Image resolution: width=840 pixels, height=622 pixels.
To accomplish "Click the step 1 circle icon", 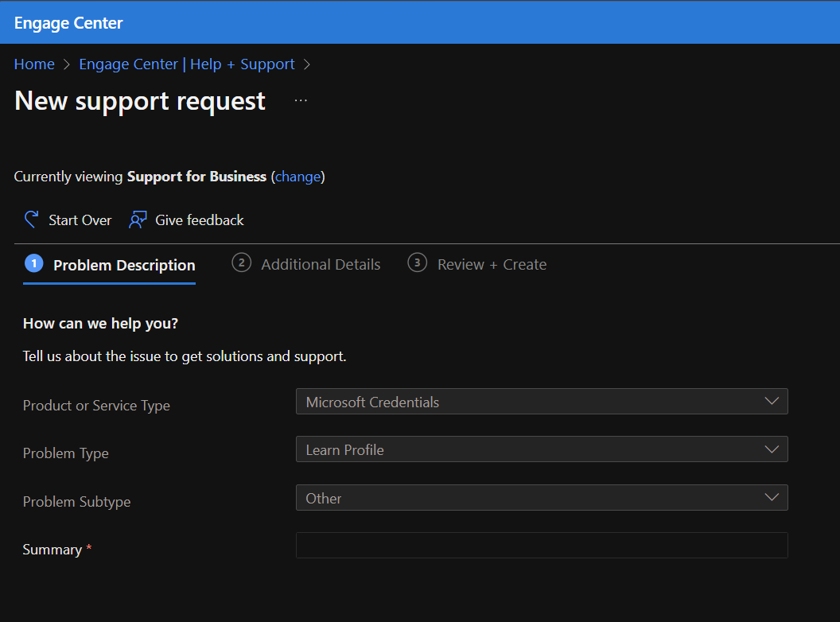I will tap(33, 263).
